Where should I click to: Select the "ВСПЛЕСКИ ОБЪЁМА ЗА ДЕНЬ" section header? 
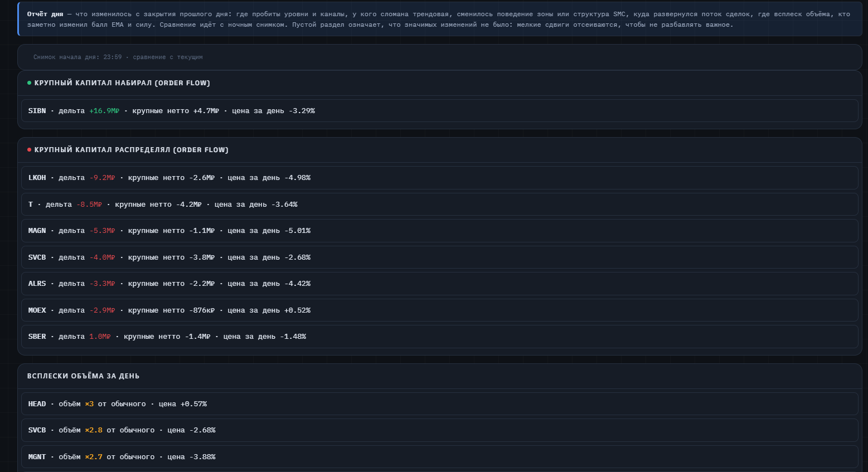pos(84,376)
